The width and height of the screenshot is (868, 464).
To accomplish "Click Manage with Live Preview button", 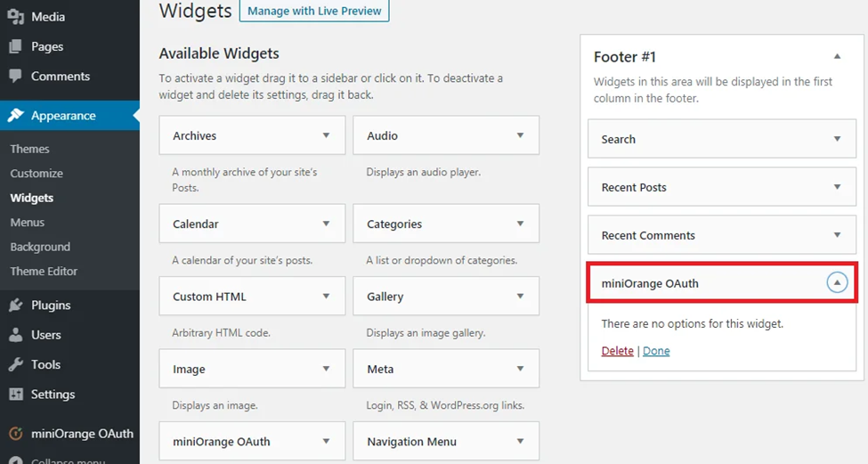I will tap(314, 11).
